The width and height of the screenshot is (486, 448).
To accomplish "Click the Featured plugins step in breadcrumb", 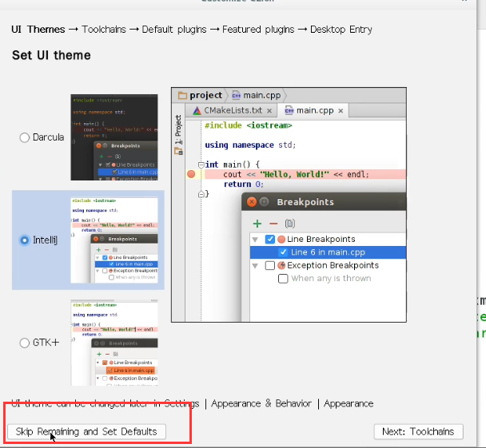I will coord(258,30).
